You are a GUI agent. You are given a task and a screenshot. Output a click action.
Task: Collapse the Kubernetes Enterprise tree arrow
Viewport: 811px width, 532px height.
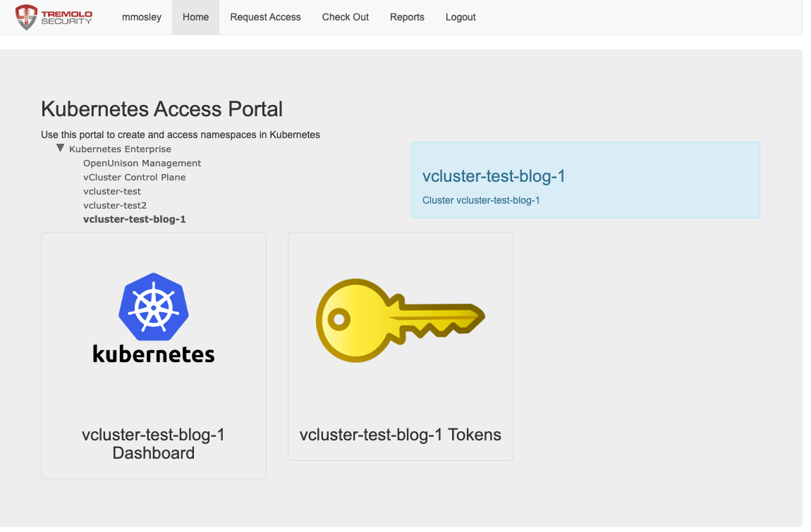(x=61, y=149)
